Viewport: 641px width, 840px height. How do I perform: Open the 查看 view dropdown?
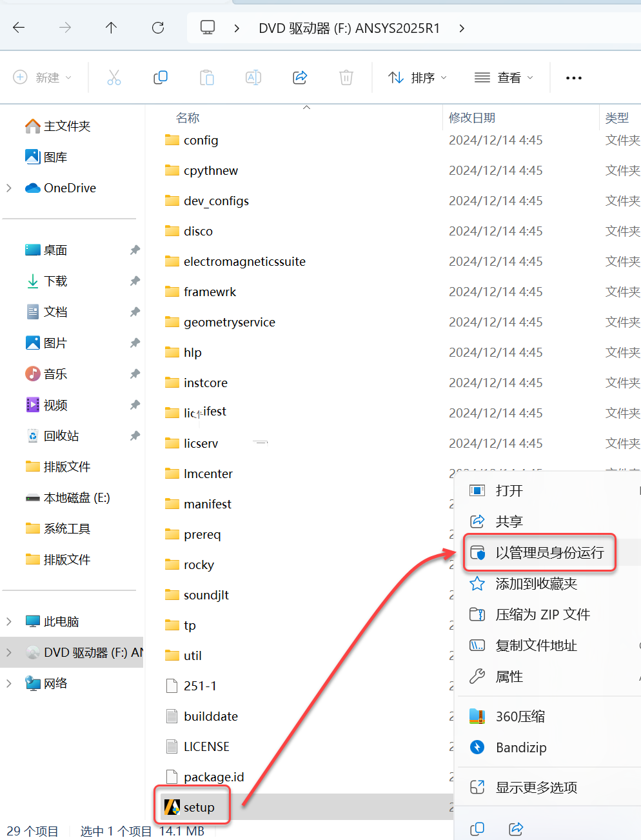[504, 77]
